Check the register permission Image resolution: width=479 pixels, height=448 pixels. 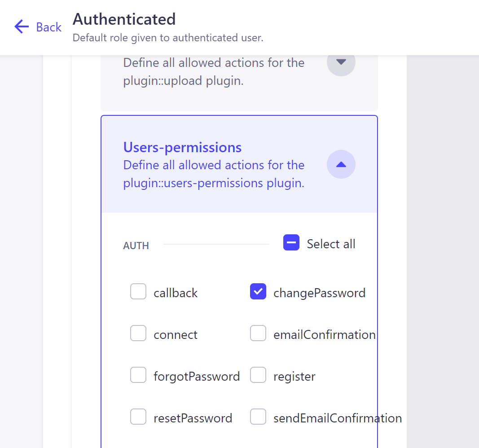258,375
